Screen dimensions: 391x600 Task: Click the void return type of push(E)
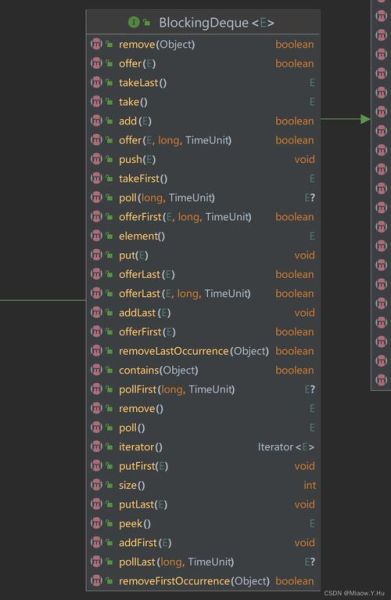(x=305, y=159)
